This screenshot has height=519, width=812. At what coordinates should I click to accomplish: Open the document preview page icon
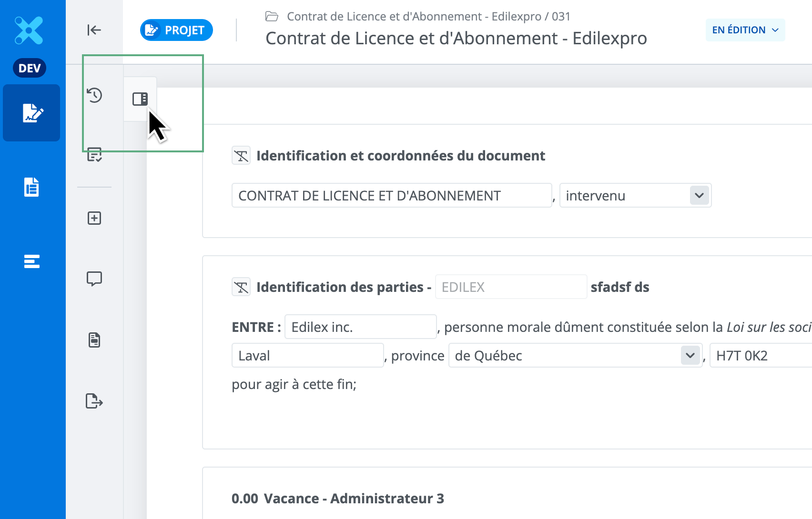click(94, 340)
